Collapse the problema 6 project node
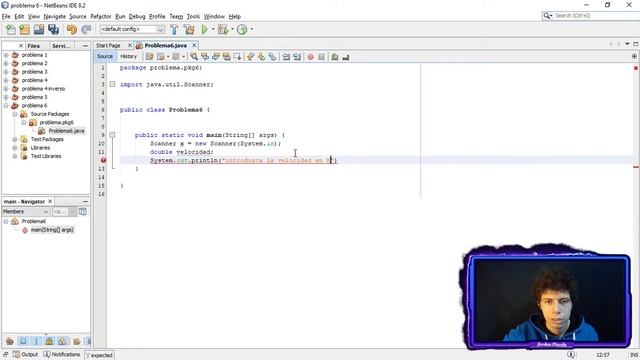Screen dimensions: 640x360 point(6,106)
